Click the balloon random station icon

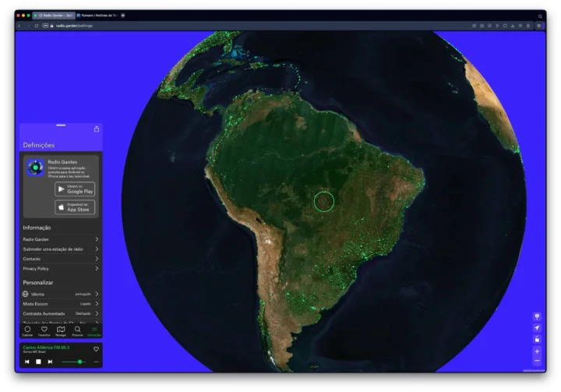(x=537, y=316)
